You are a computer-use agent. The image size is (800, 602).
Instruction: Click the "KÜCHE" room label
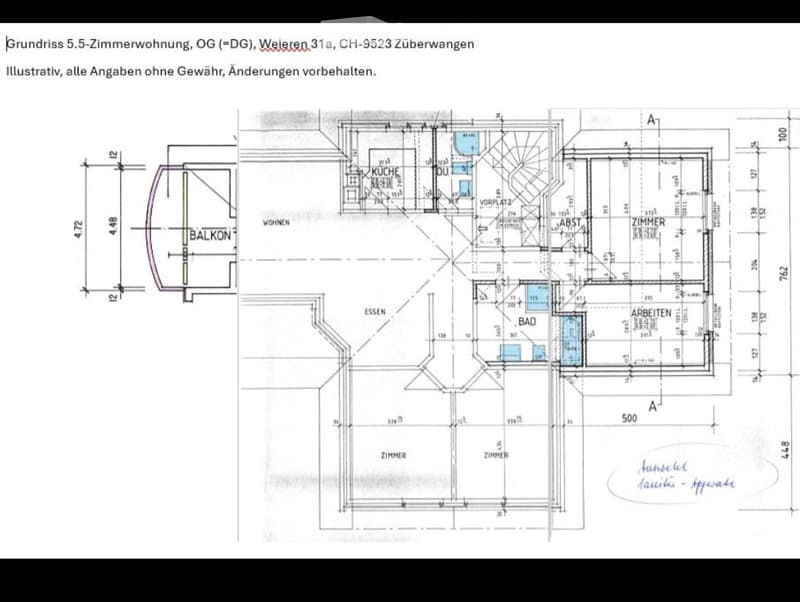tap(385, 172)
